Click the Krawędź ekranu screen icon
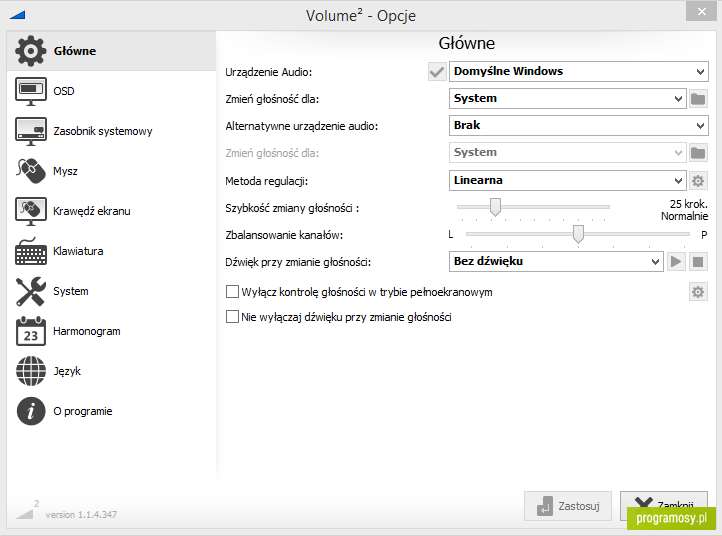This screenshot has height=536, width=722. (30, 211)
